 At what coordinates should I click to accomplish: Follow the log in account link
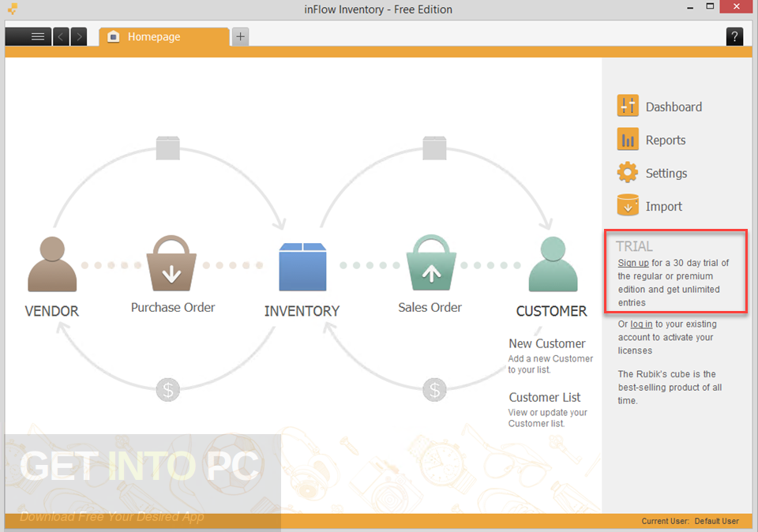tap(641, 324)
